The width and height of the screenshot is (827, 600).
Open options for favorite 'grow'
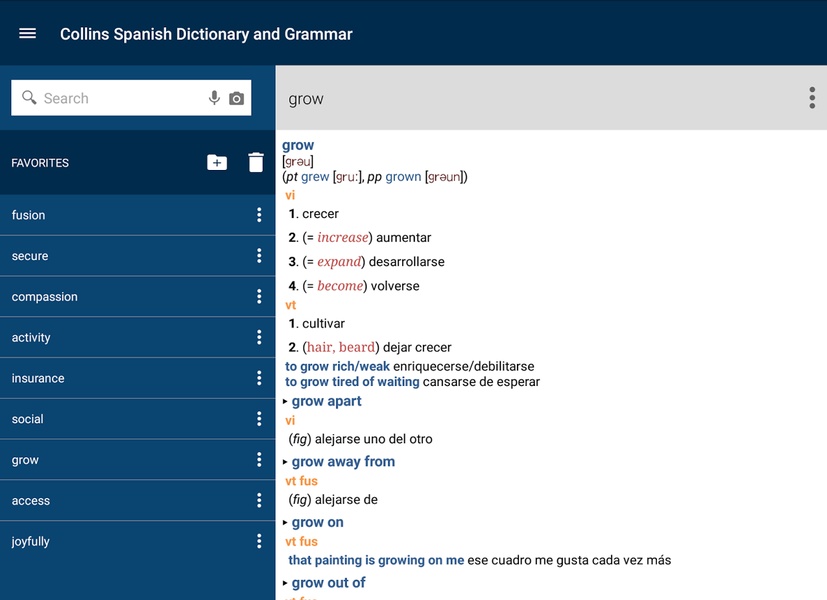click(x=259, y=460)
